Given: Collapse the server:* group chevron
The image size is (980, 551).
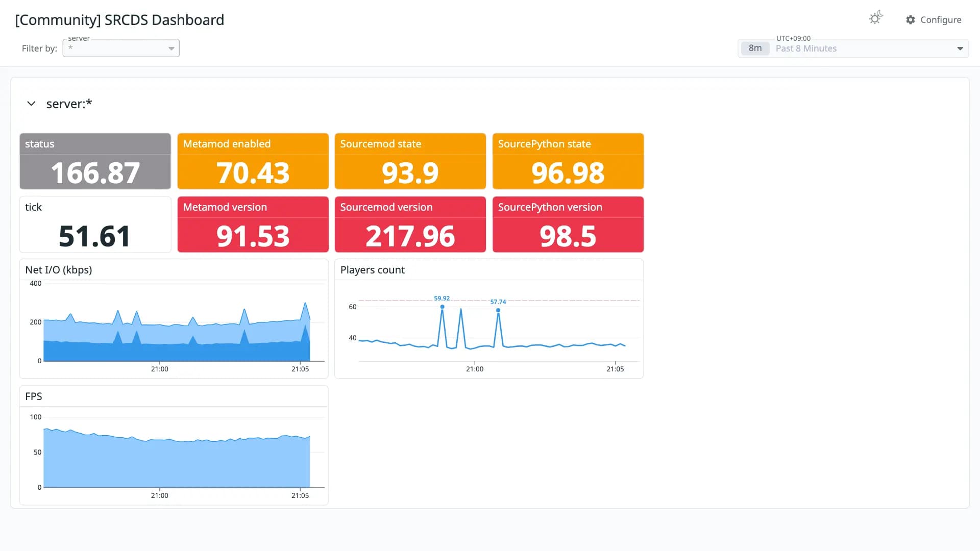Looking at the screenshot, I should pos(31,104).
